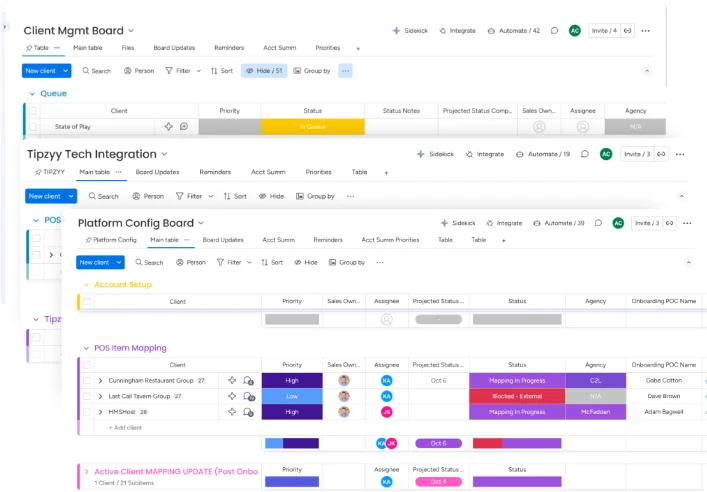Open Filter on the Tipzyy Tech Integration board
The height and width of the screenshot is (492, 707).
tap(191, 196)
